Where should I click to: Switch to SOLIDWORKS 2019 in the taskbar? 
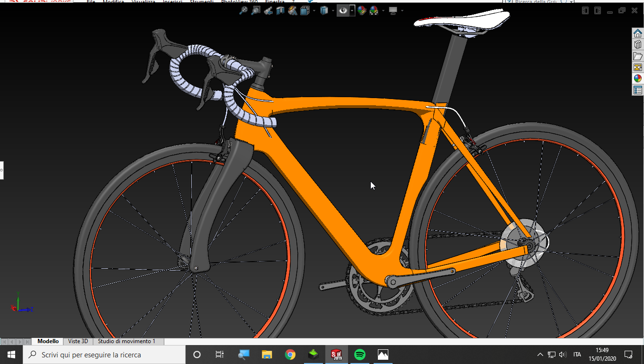337,355
